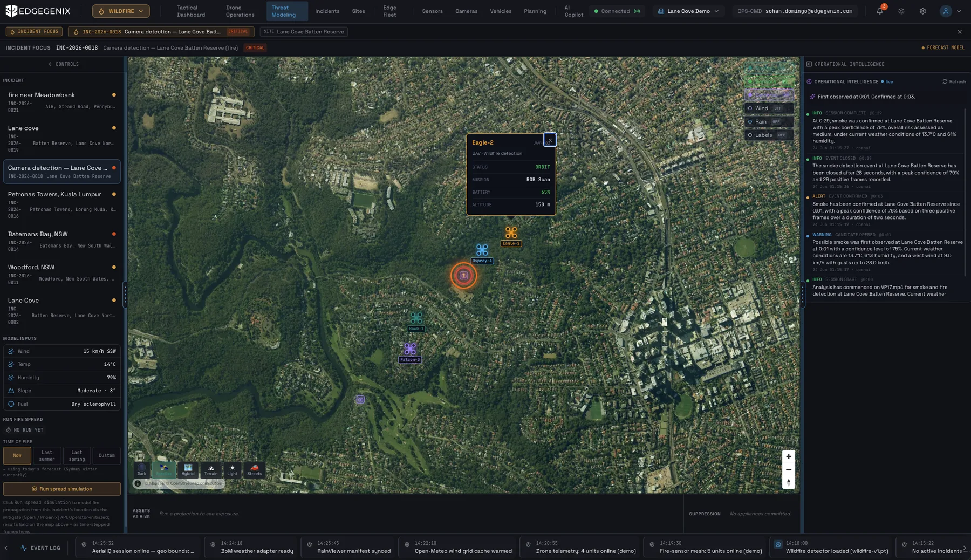Viewport: 971px width, 560px height.
Task: Refresh the Operational Intelligence feed
Action: click(x=954, y=82)
